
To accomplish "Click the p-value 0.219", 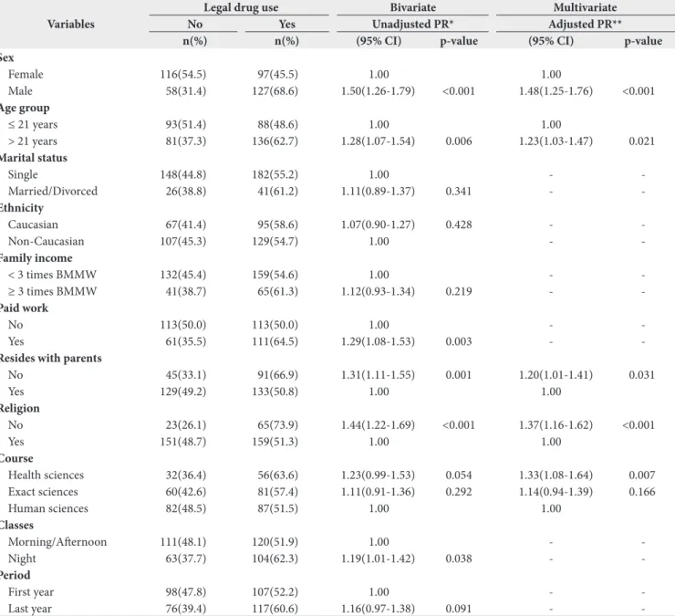I will point(459,292).
